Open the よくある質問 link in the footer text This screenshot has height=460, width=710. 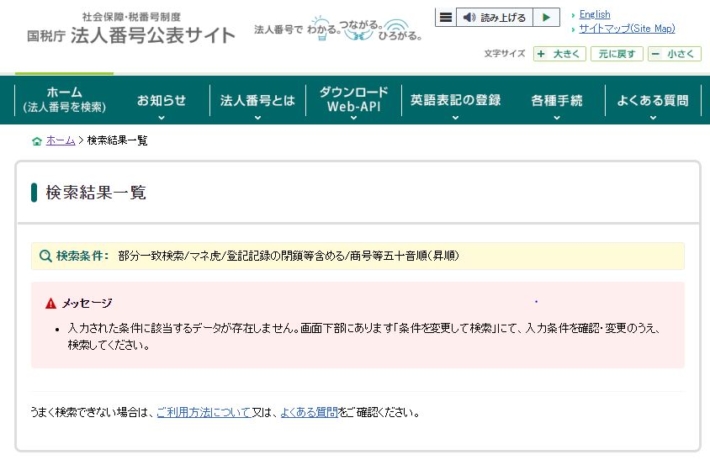(309, 412)
